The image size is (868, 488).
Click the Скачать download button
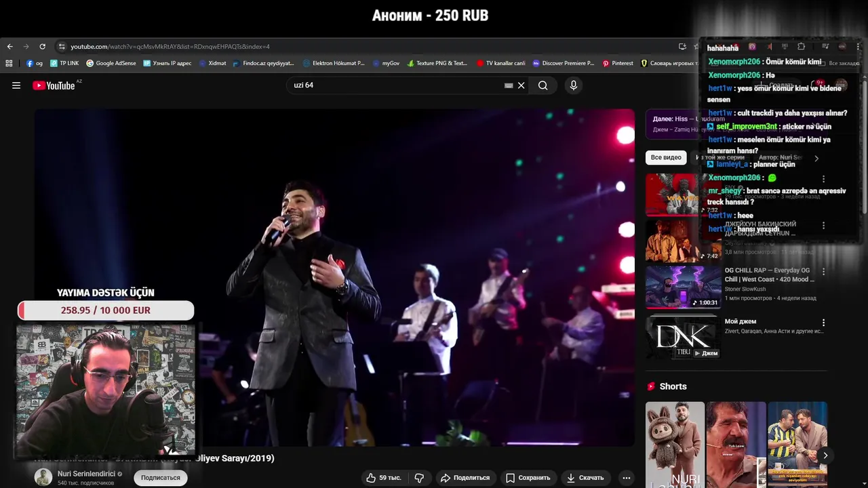[x=585, y=478]
